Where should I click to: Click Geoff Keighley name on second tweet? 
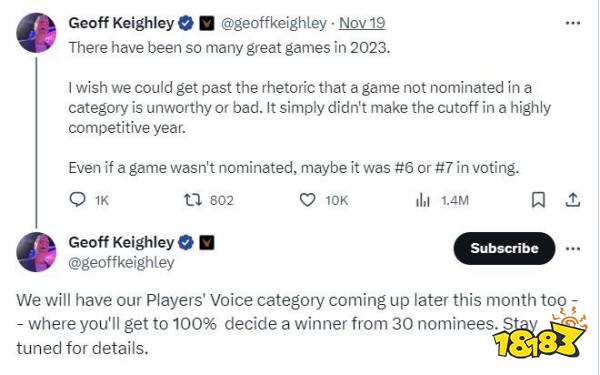[x=121, y=243]
